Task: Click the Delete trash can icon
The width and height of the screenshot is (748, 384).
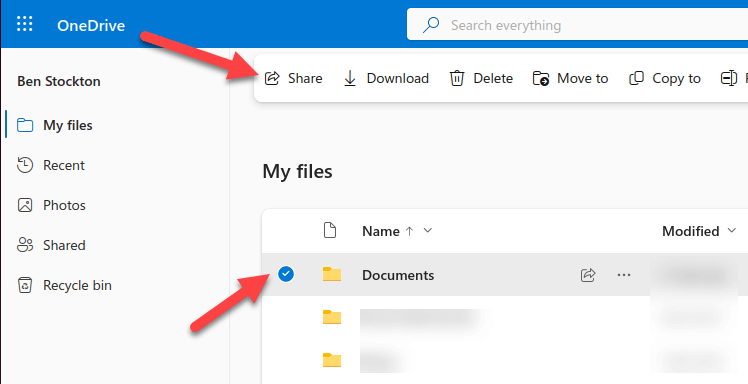Action: (457, 78)
